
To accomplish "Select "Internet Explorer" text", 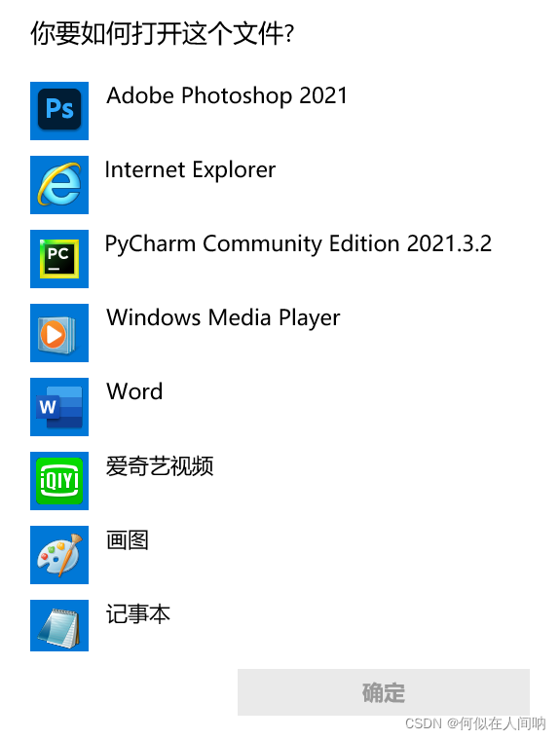I will tap(190, 169).
